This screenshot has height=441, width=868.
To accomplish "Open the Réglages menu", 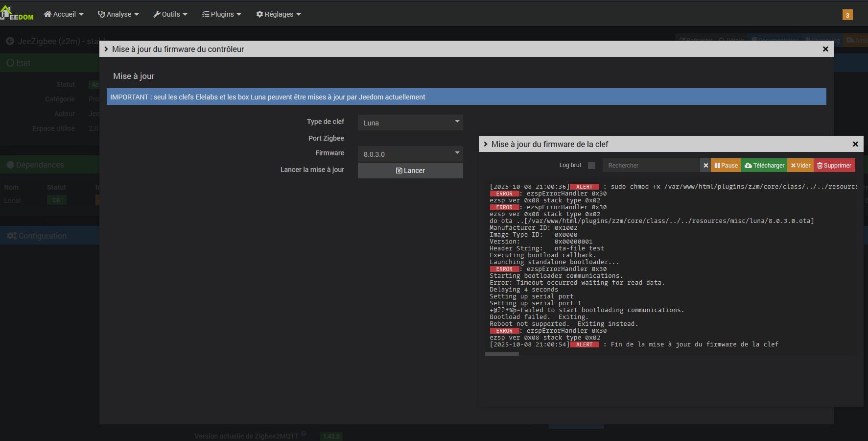I will pos(279,14).
